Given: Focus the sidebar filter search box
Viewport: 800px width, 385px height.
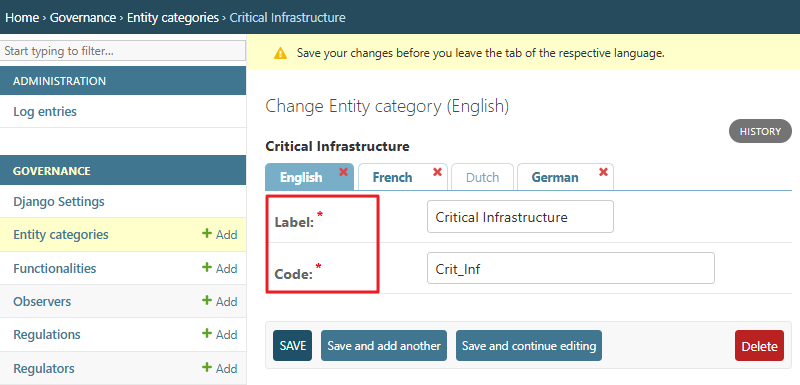Looking at the screenshot, I should point(123,51).
